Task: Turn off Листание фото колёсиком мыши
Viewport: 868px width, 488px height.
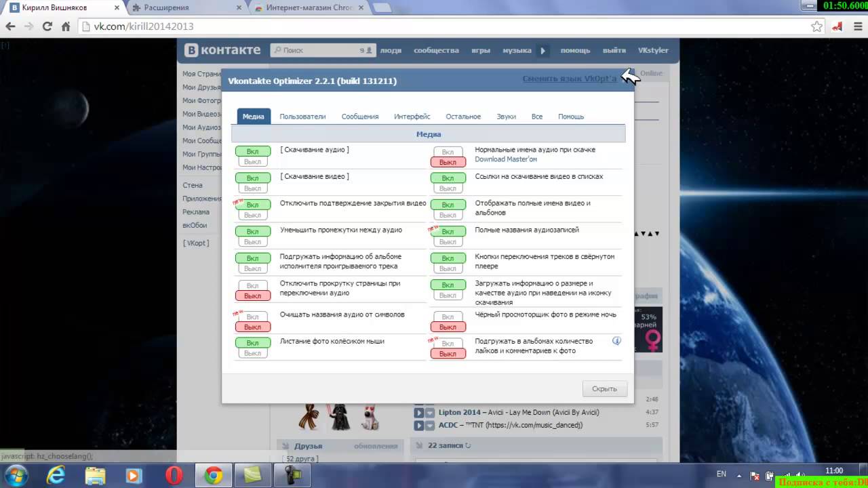Action: point(253,353)
